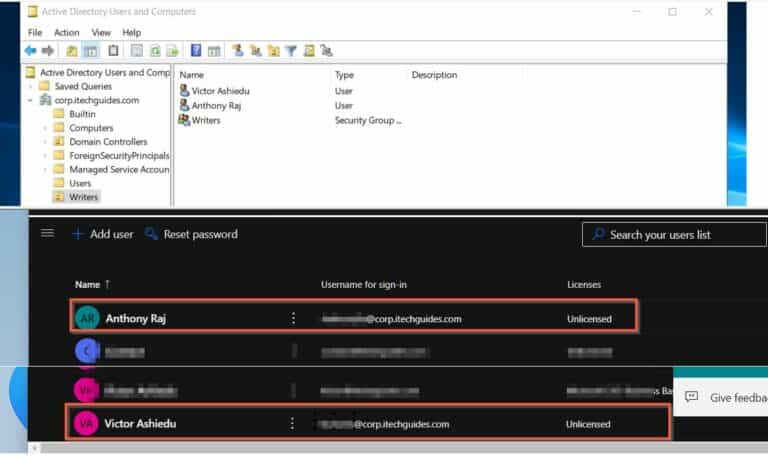Click the Search your users list field
Image resolution: width=768 pixels, height=457 pixels.
pos(674,235)
